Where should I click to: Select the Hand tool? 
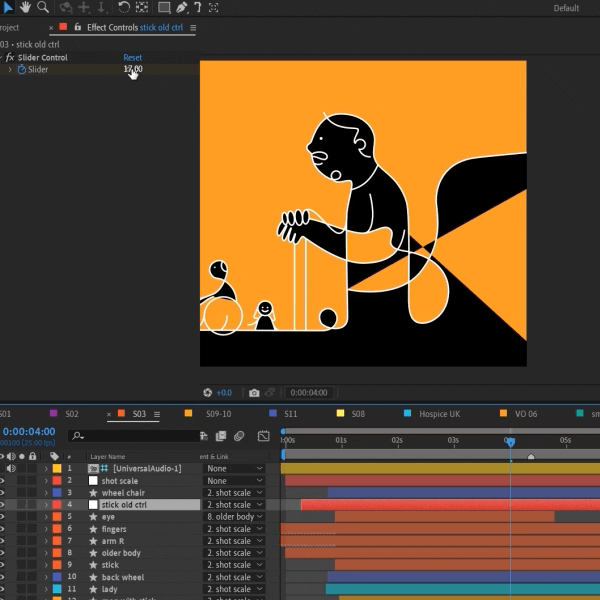[x=25, y=7]
